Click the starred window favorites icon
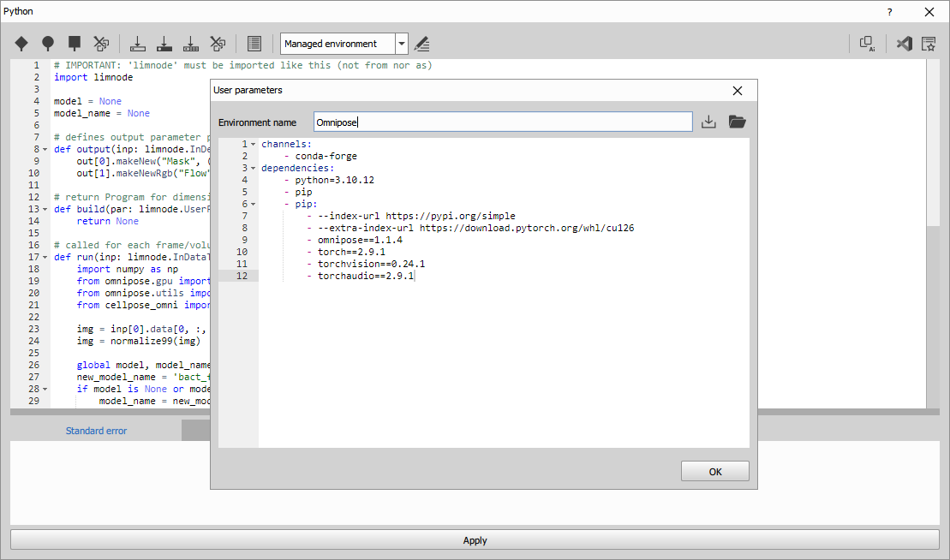 click(x=929, y=44)
